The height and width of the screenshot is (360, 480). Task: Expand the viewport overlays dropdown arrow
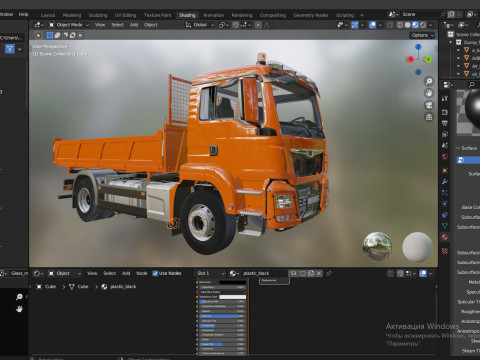click(380, 25)
